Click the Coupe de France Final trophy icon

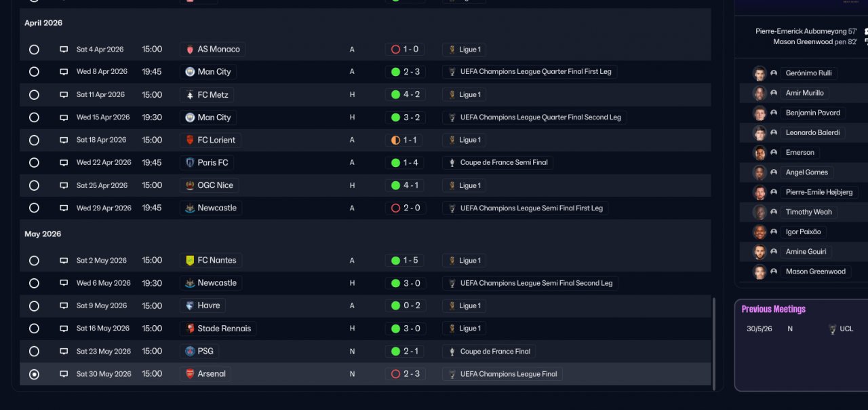coord(452,352)
